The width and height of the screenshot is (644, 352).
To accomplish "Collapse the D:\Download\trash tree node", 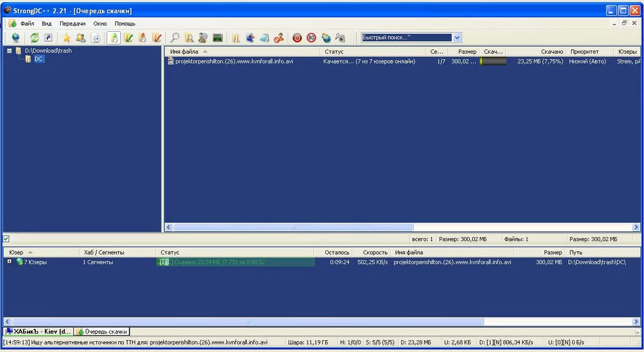I will pos(10,51).
